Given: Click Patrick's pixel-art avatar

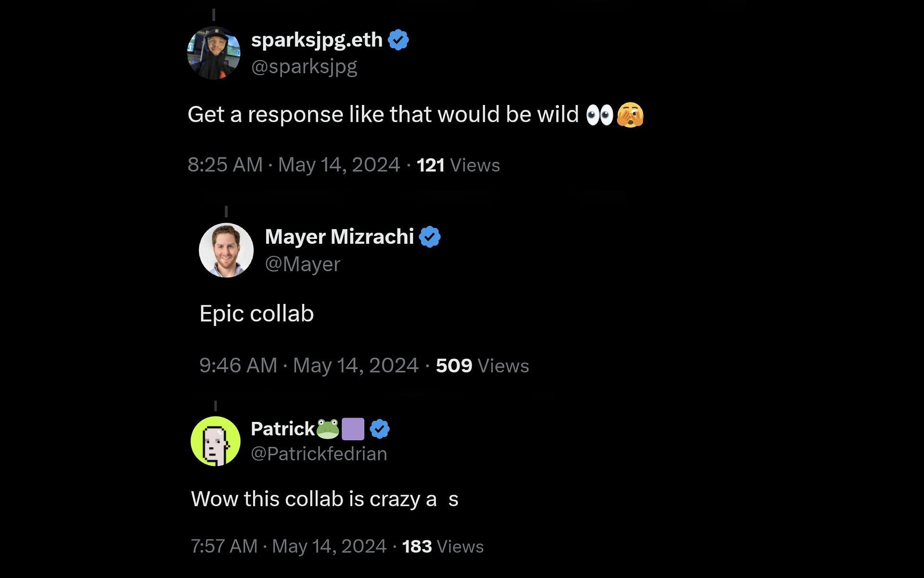Looking at the screenshot, I should (215, 441).
